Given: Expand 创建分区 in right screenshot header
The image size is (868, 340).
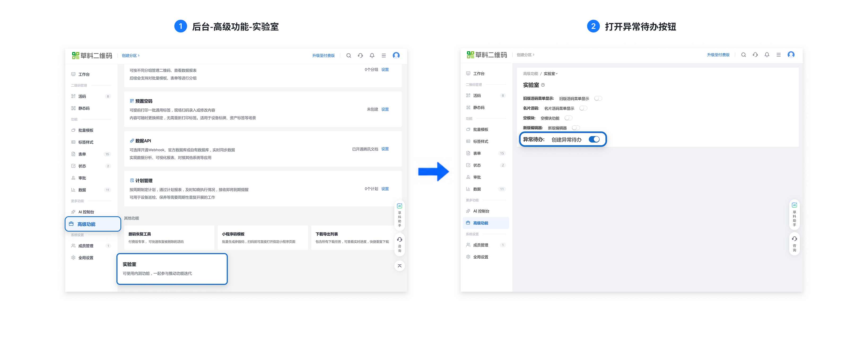Looking at the screenshot, I should [525, 55].
